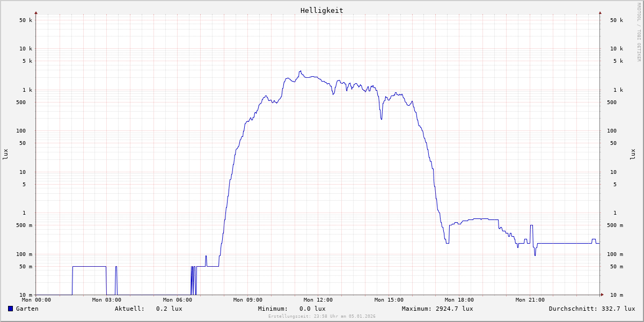644x322 pixels.
Task: Click the "50 m" label on right axis
Action: point(617,267)
